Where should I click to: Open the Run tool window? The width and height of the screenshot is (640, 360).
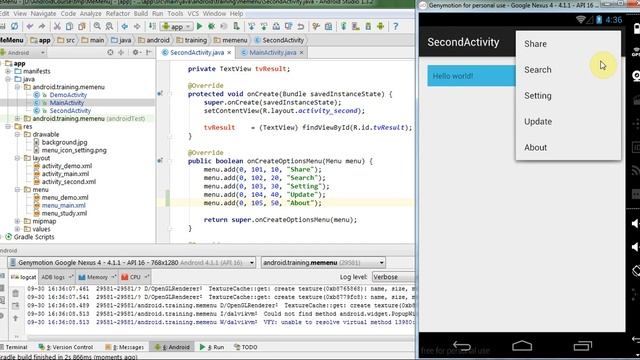click(x=212, y=347)
